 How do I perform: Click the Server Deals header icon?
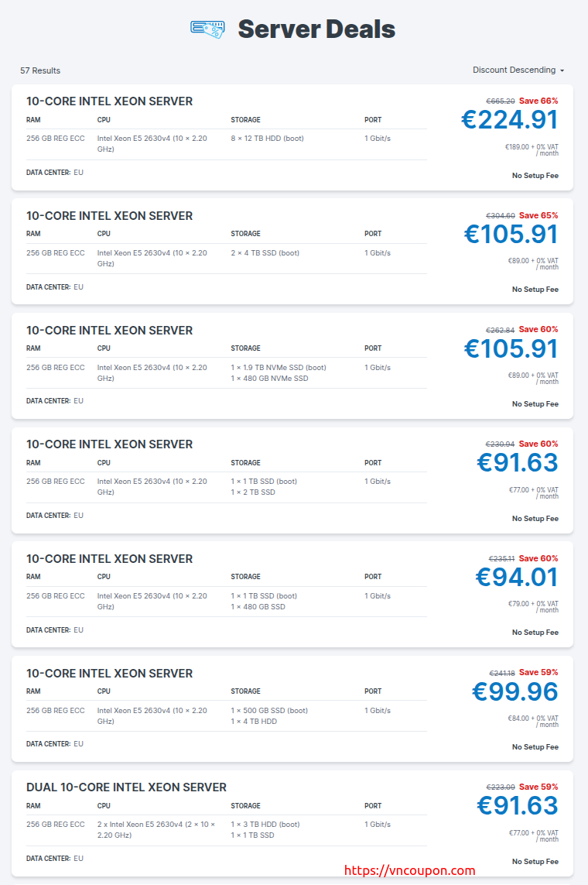click(x=207, y=29)
